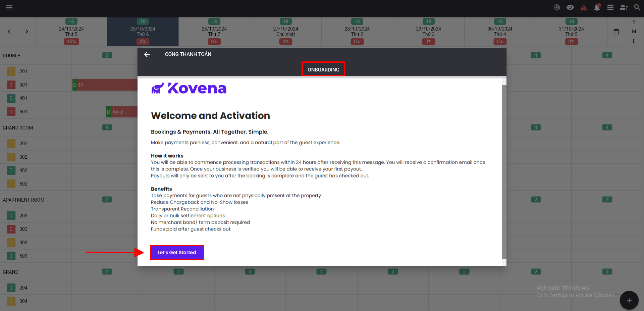Open the calendar date picker icon

[616, 32]
